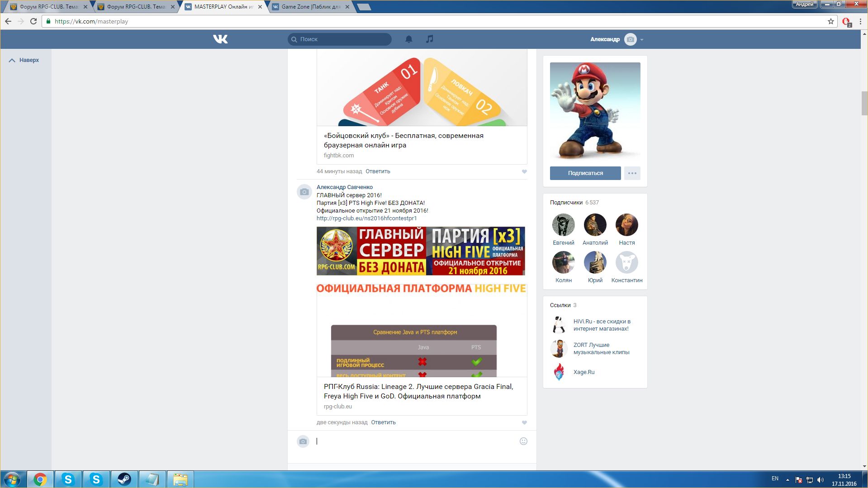The width and height of the screenshot is (868, 488).
Task: Click the page vertical scrollbar thumb
Action: pos(864,103)
